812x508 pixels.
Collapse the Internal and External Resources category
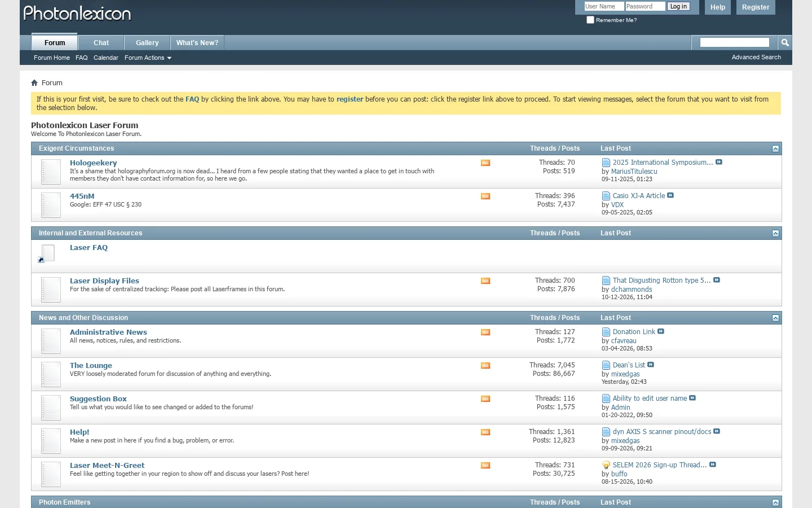click(x=775, y=233)
